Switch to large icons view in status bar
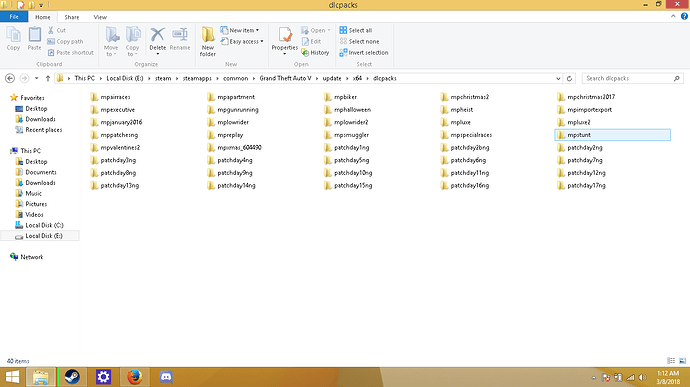This screenshot has height=387, width=690. pos(682,361)
